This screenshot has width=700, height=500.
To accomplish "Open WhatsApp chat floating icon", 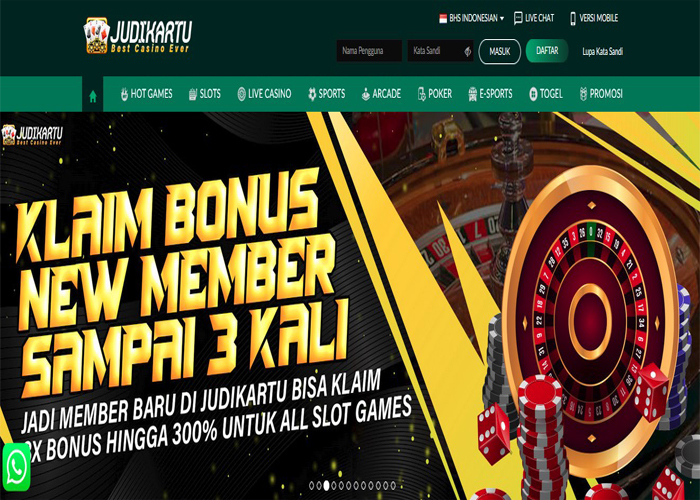I will pyautogui.click(x=16, y=467).
